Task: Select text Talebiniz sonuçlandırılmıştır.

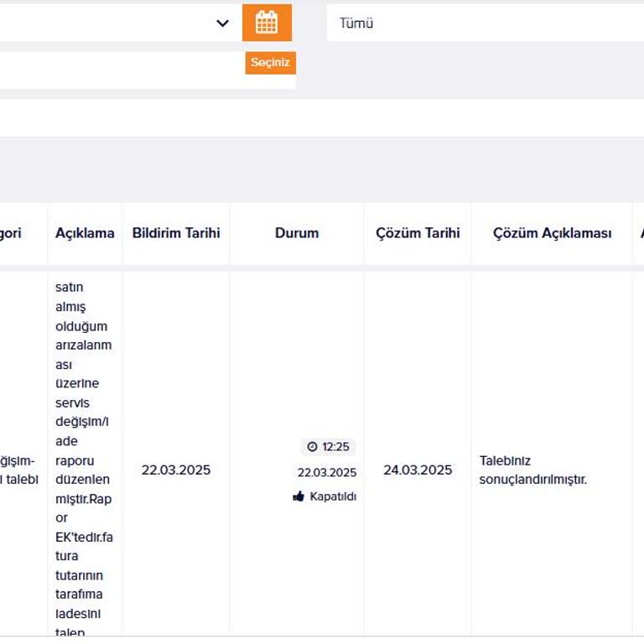Action: point(533,470)
